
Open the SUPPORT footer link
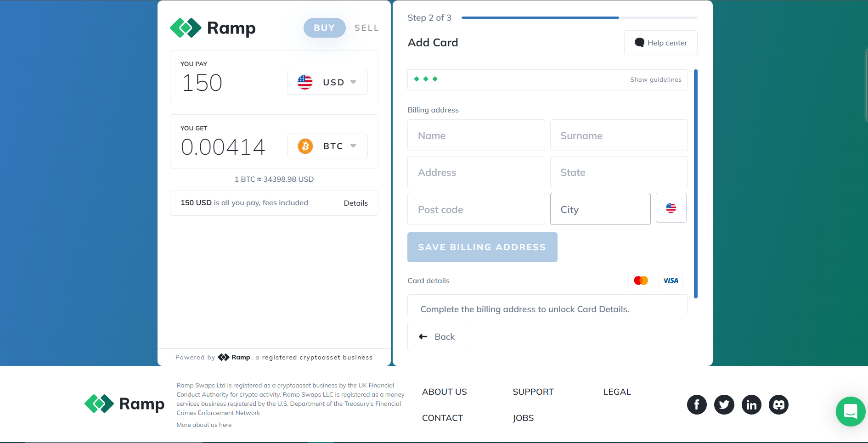point(533,392)
